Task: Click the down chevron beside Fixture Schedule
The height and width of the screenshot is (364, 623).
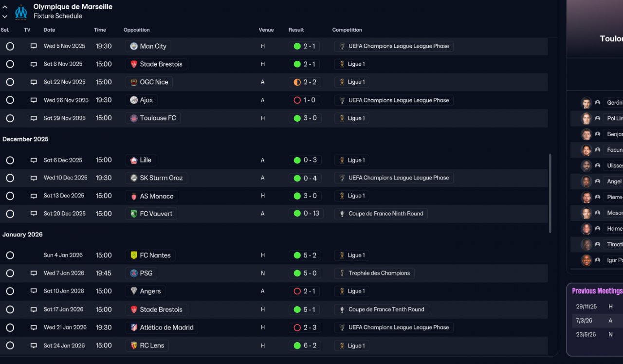Action: click(5, 16)
